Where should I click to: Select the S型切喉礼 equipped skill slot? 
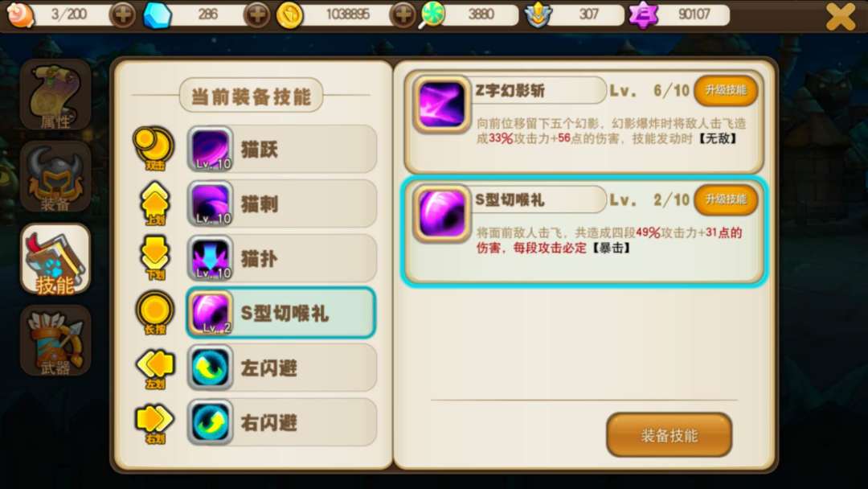click(x=281, y=313)
